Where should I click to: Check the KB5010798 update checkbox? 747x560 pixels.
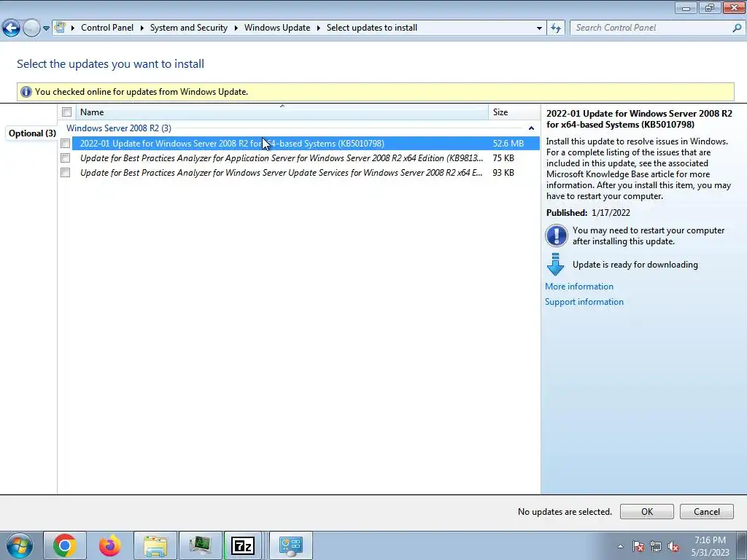pos(65,144)
